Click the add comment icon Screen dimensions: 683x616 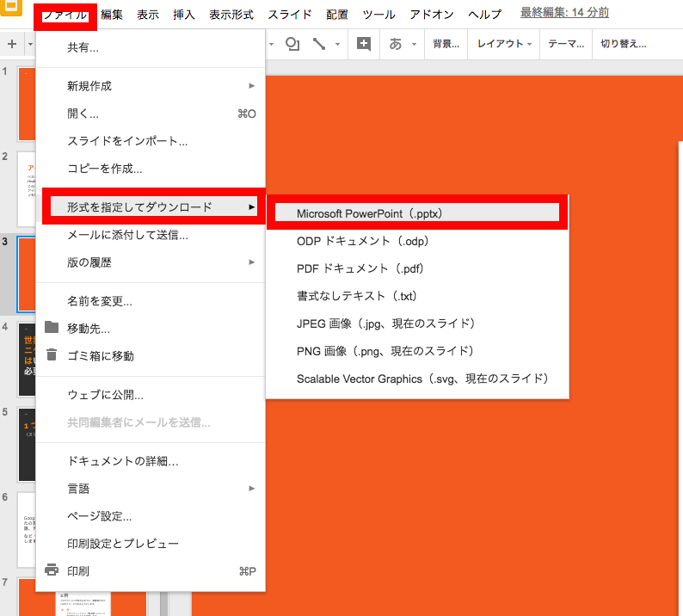click(x=364, y=44)
